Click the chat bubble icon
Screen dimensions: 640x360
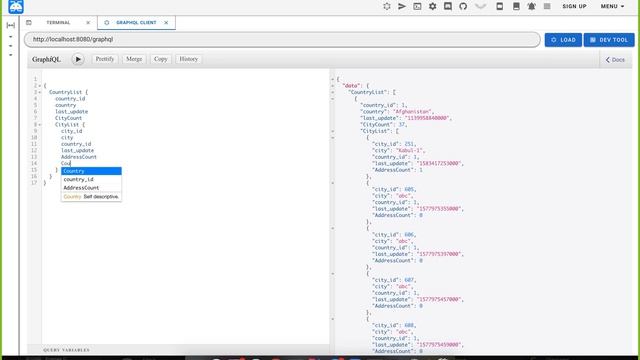pos(448,7)
